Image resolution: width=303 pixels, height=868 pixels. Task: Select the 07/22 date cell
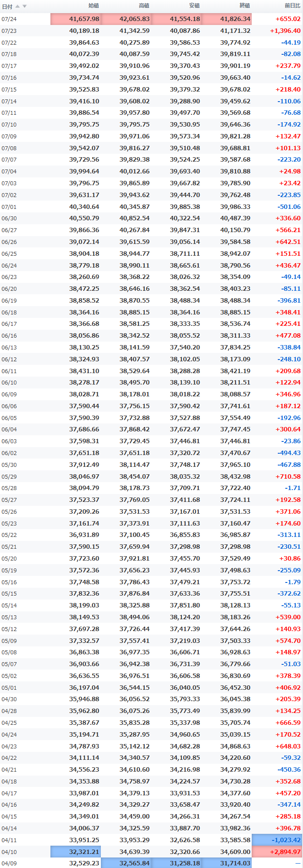[9, 42]
